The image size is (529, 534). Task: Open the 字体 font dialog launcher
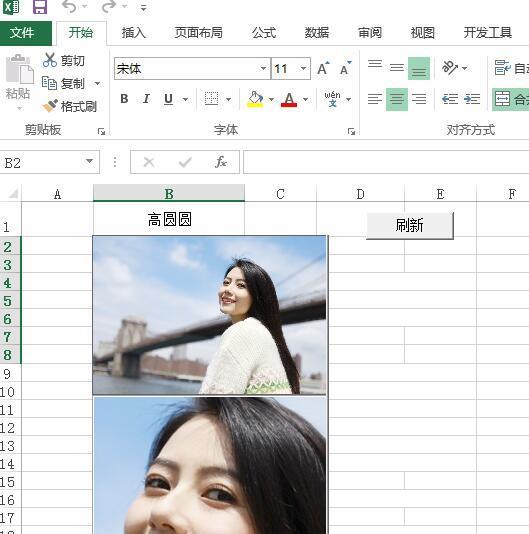(351, 131)
